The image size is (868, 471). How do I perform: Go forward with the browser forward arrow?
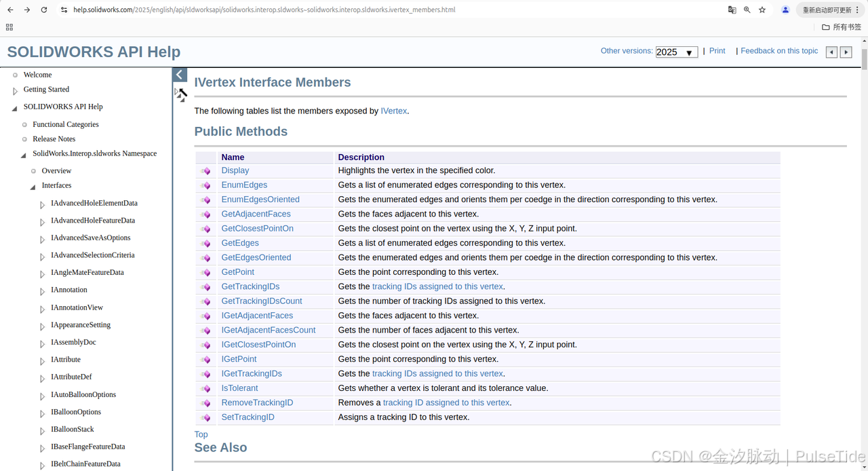[x=27, y=10]
